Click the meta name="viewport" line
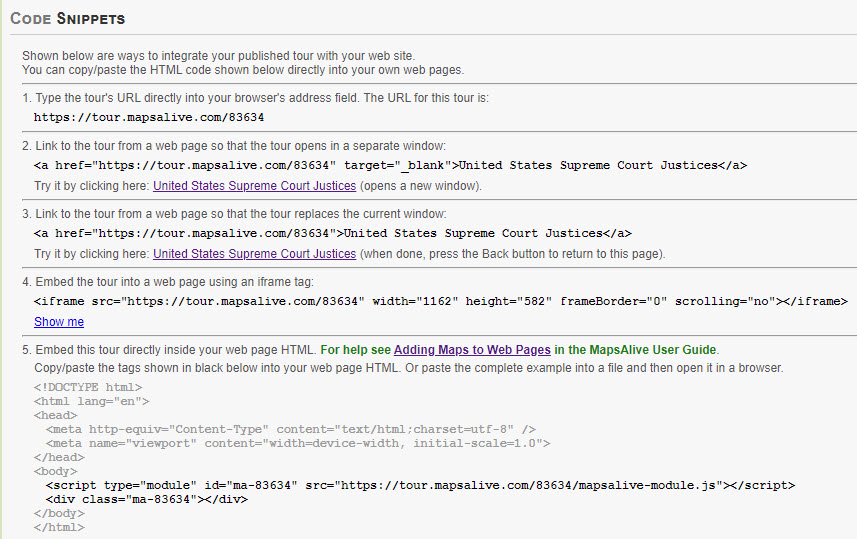The width and height of the screenshot is (857, 539). pos(298,444)
